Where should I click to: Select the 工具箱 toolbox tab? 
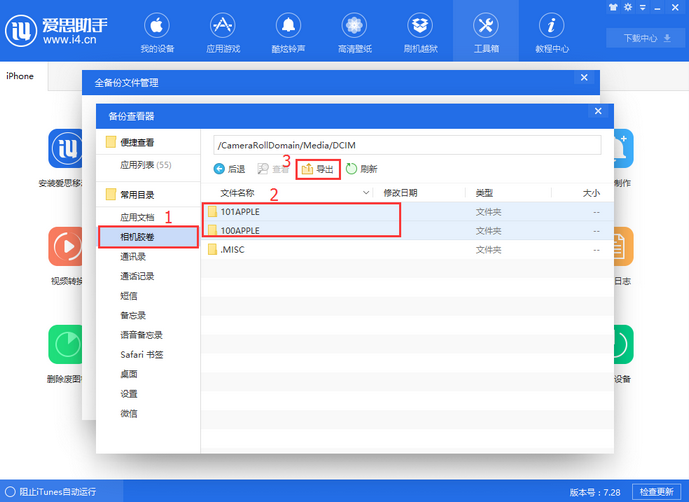pos(486,31)
